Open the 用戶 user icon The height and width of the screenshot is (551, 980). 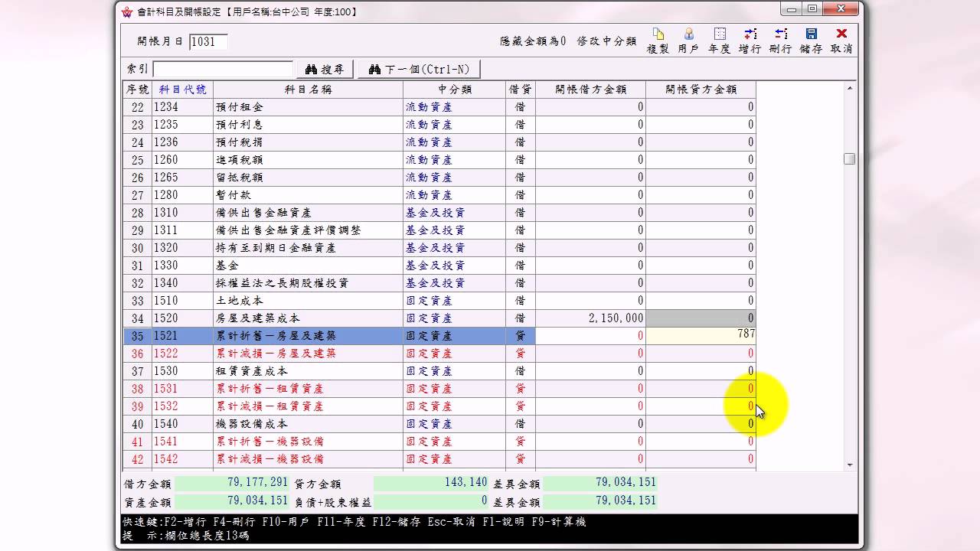(x=688, y=41)
